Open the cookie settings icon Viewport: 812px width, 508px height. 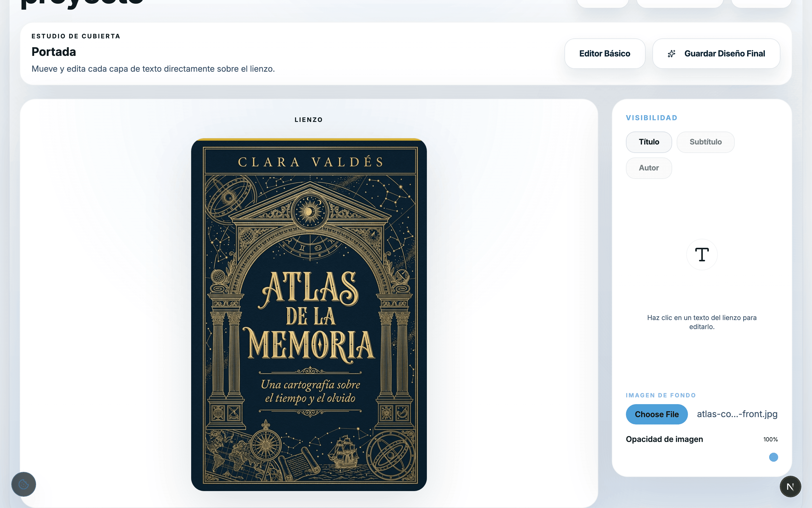tap(23, 484)
